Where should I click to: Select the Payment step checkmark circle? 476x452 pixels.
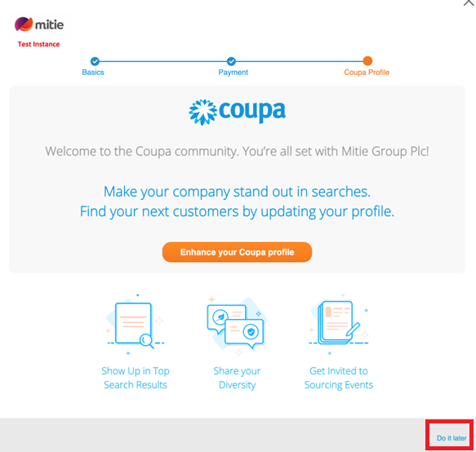(x=231, y=61)
